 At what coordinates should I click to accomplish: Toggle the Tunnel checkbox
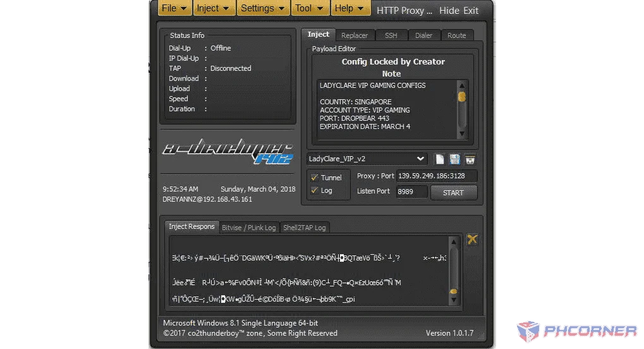click(x=315, y=178)
